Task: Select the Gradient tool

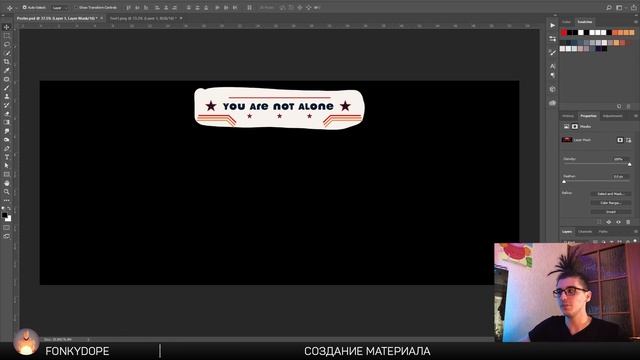Action: point(7,122)
